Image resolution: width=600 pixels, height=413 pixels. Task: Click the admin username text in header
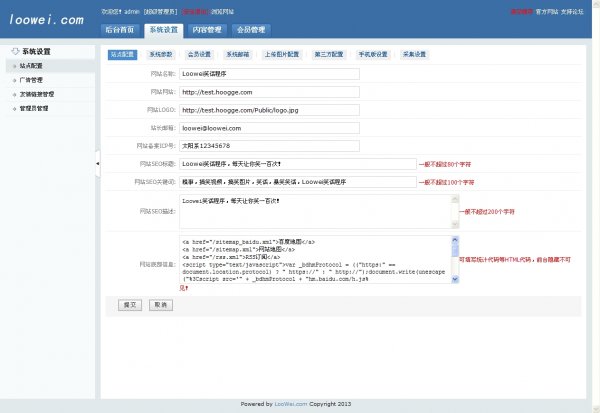tap(132, 12)
